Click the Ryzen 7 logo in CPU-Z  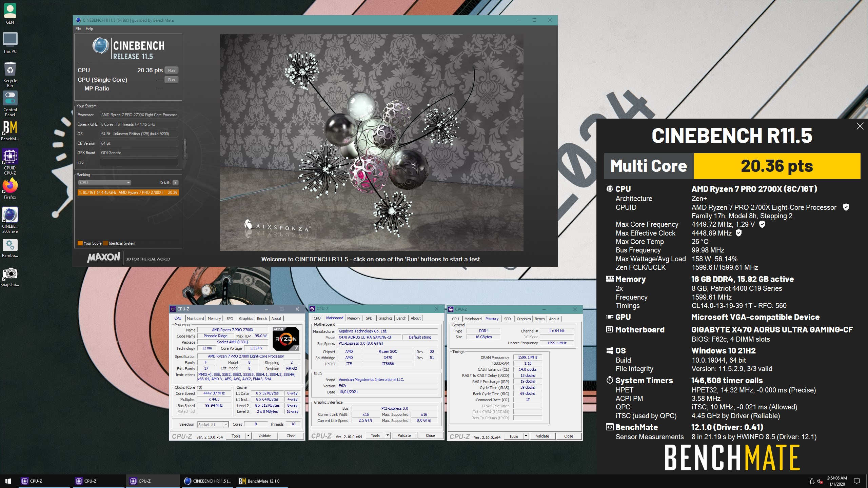(x=286, y=339)
